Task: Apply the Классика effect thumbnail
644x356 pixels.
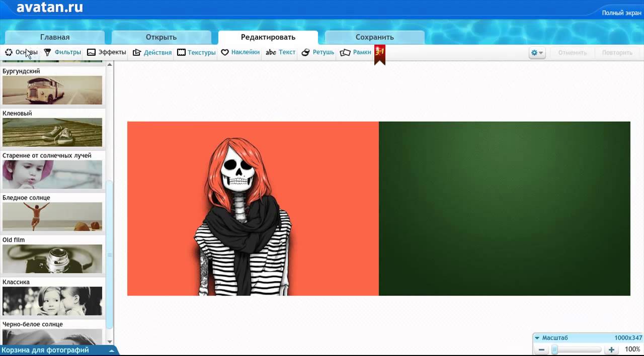Action: click(52, 301)
